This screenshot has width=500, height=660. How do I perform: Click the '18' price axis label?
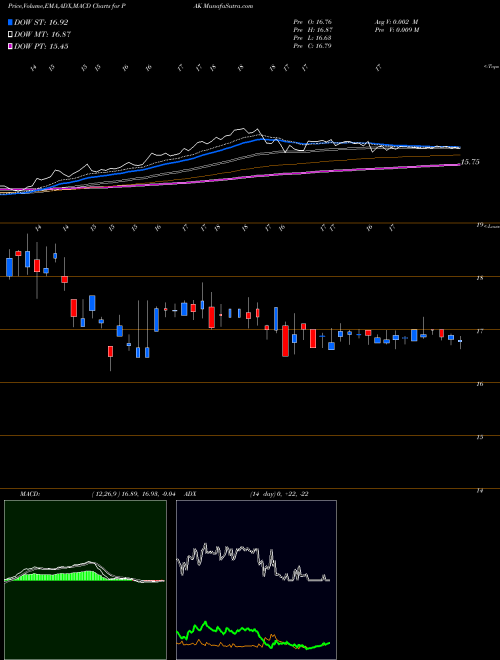pyautogui.click(x=480, y=278)
